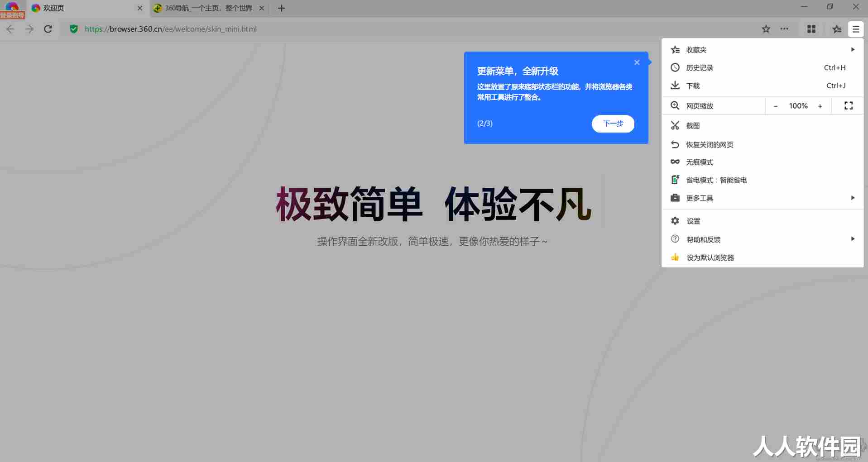Click the question mark icon for 帮助和反馈
868x462 pixels.
click(x=675, y=239)
